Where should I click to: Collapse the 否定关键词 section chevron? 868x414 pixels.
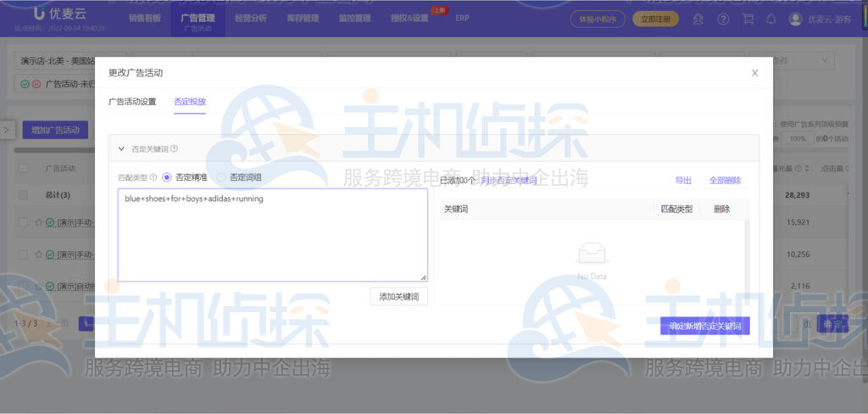pyautogui.click(x=121, y=148)
